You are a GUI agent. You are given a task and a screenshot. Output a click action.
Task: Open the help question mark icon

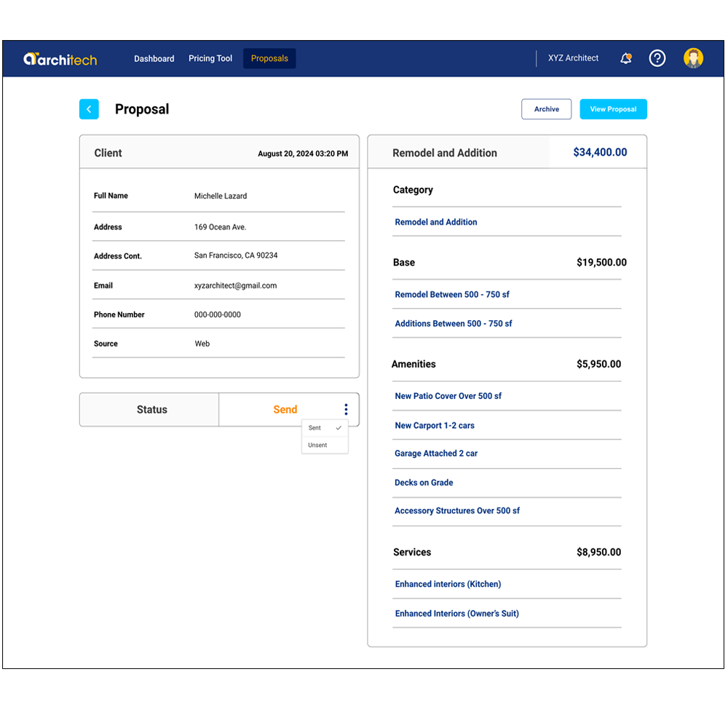(x=657, y=58)
